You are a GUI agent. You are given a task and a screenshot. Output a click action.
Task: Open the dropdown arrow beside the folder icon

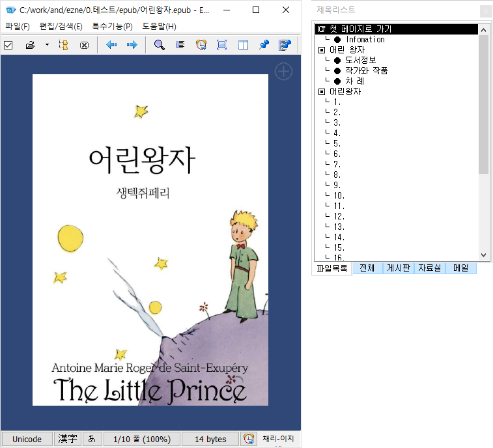click(47, 45)
